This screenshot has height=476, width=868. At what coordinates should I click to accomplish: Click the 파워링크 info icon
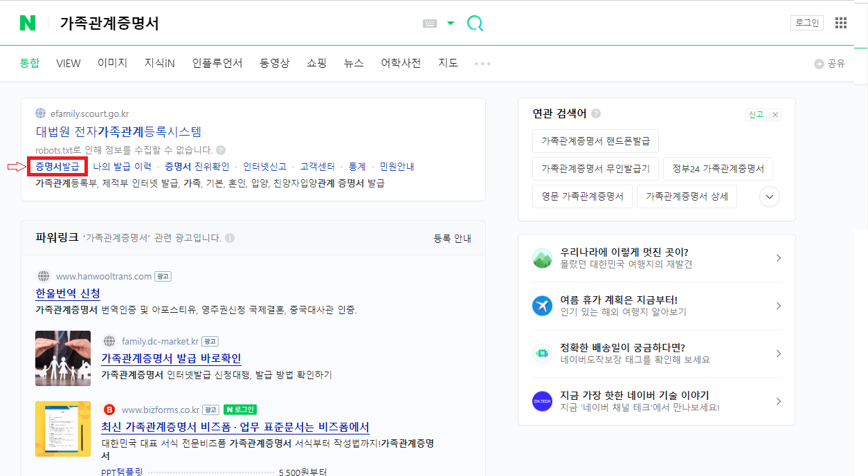pos(230,238)
